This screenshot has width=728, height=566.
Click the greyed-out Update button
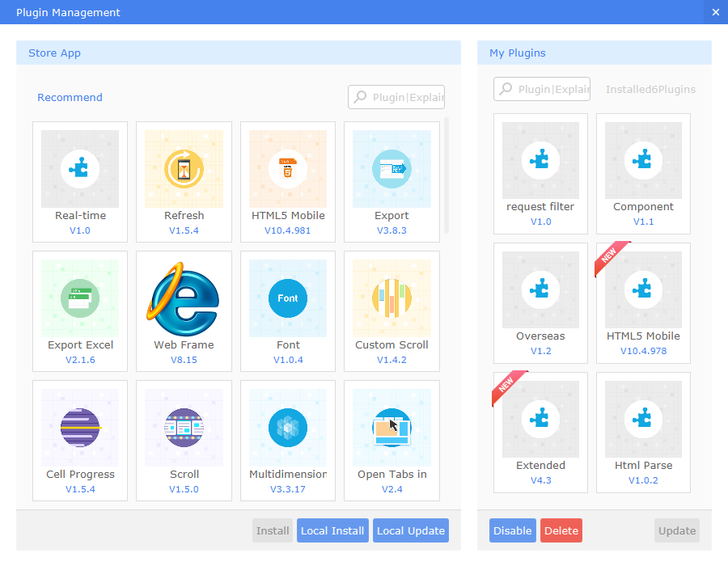pos(677,530)
